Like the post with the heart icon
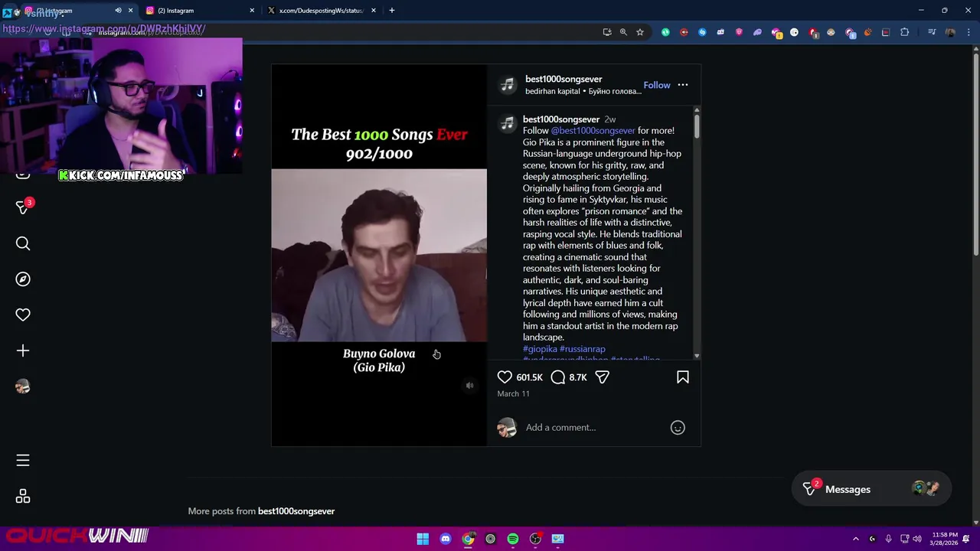The image size is (980, 551). click(x=505, y=377)
